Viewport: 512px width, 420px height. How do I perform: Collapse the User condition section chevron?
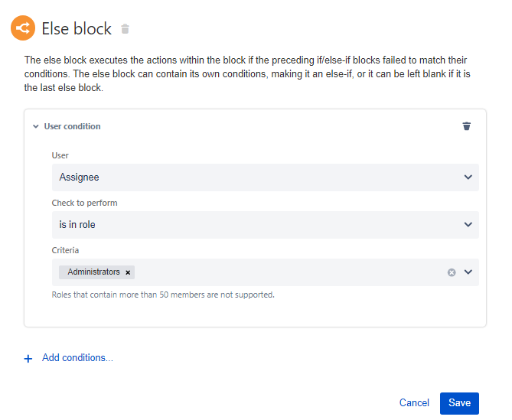coord(36,126)
